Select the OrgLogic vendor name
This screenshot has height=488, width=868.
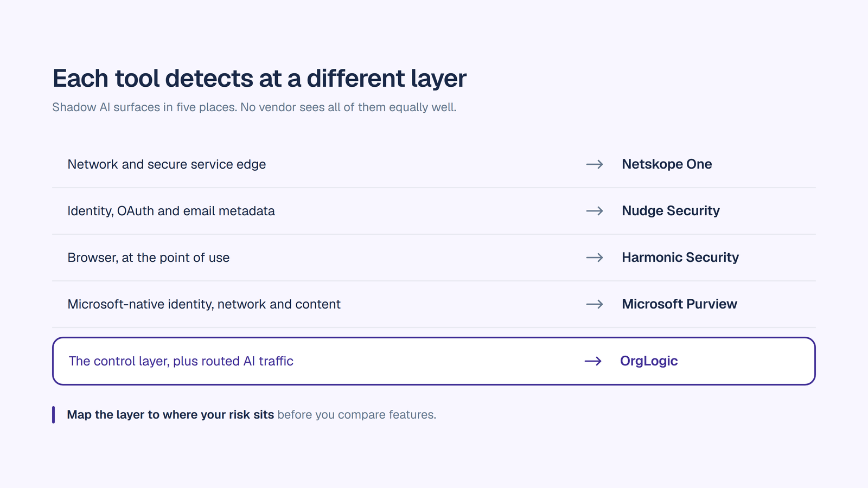(649, 361)
